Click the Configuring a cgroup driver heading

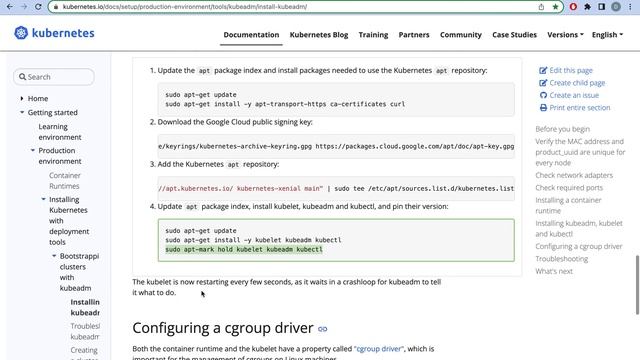click(x=223, y=328)
